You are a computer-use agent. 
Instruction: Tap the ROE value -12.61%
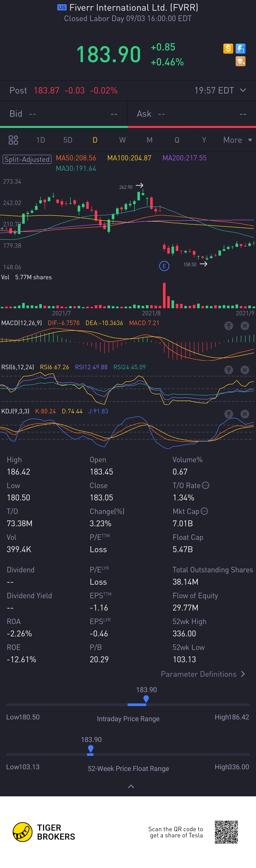pyautogui.click(x=22, y=659)
